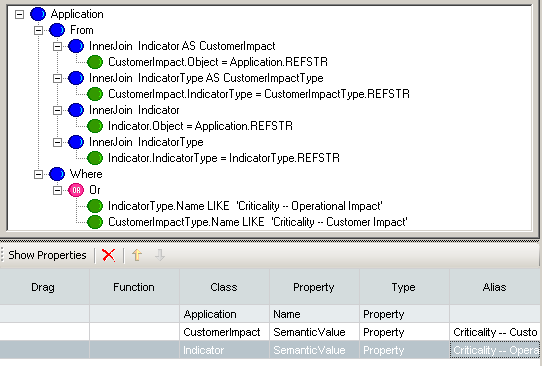This screenshot has height=366, width=542.
Task: Select the Or tree label
Action: tap(95, 190)
